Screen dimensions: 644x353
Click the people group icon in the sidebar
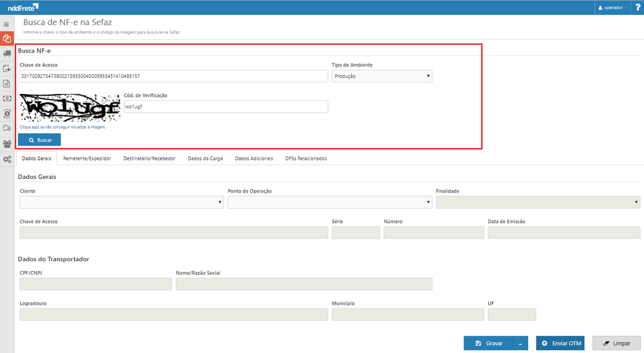tap(7, 144)
